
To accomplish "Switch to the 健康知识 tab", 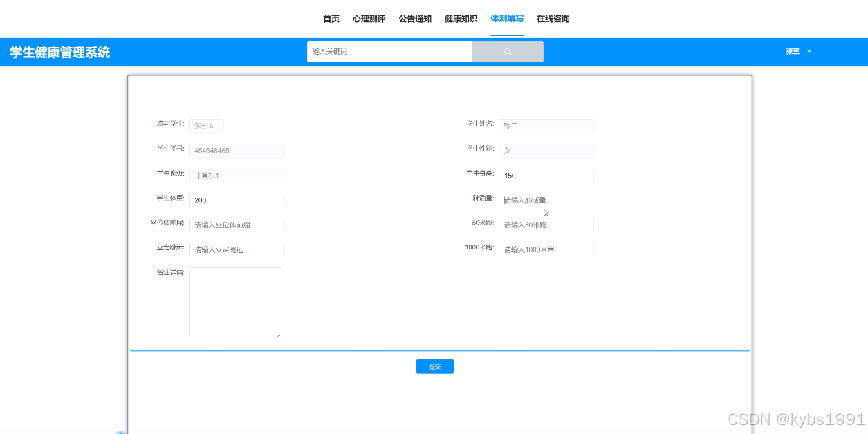I will click(461, 19).
